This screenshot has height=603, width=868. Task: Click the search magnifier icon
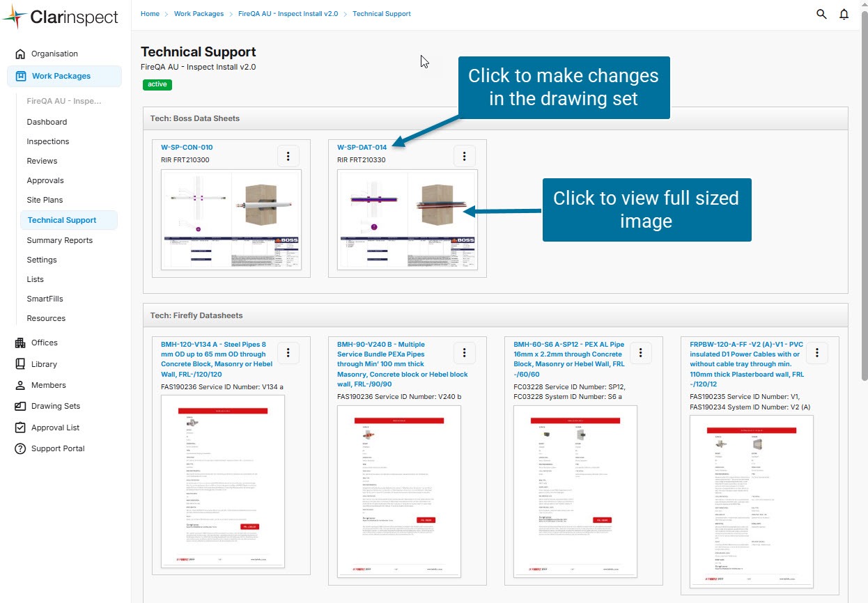pyautogui.click(x=821, y=14)
